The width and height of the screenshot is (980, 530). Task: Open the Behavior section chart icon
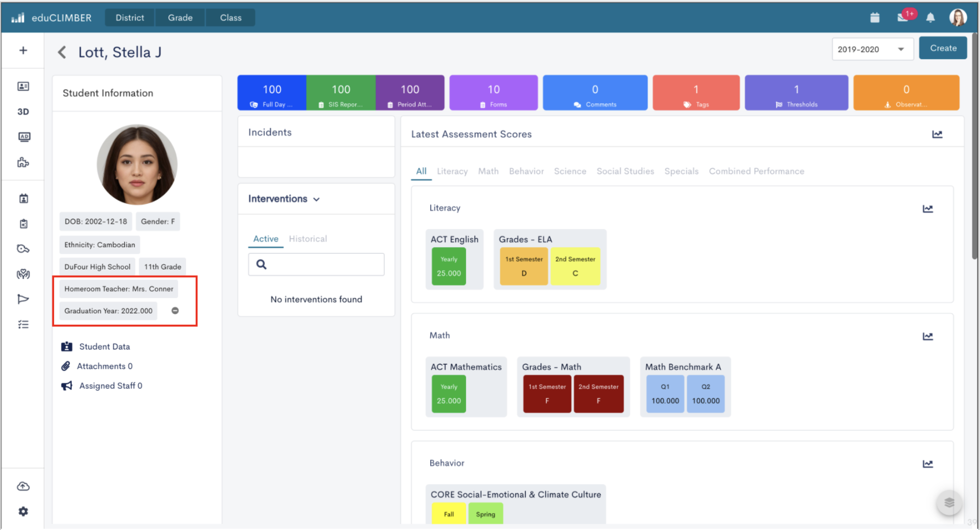click(928, 464)
